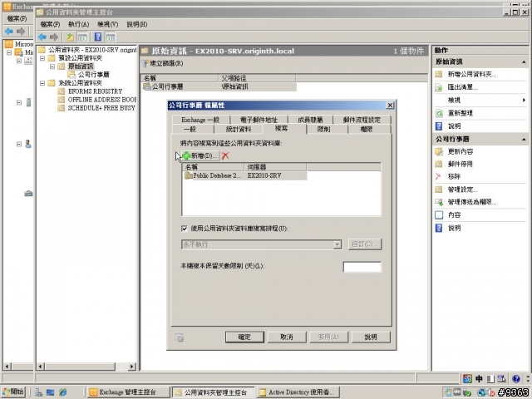Click the 匯出清單 action icon
The image size is (532, 399).
pyautogui.click(x=439, y=87)
